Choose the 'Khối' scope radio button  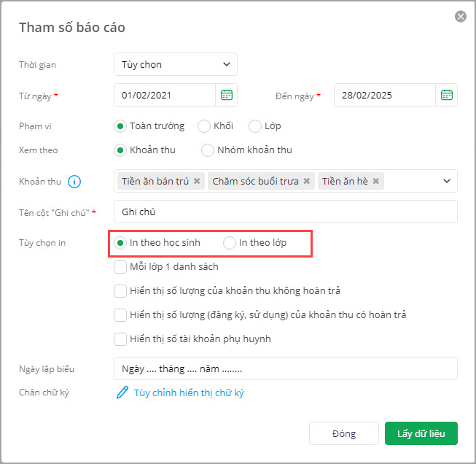click(x=204, y=126)
